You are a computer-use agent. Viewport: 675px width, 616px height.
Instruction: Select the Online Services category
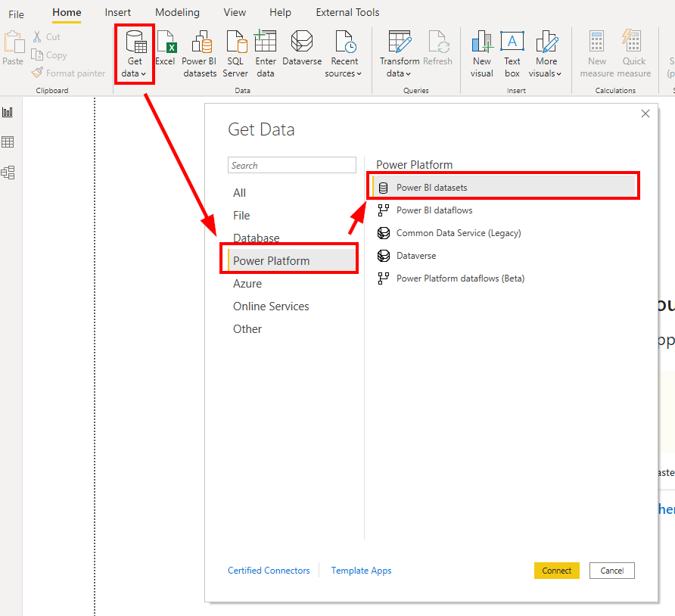[271, 306]
